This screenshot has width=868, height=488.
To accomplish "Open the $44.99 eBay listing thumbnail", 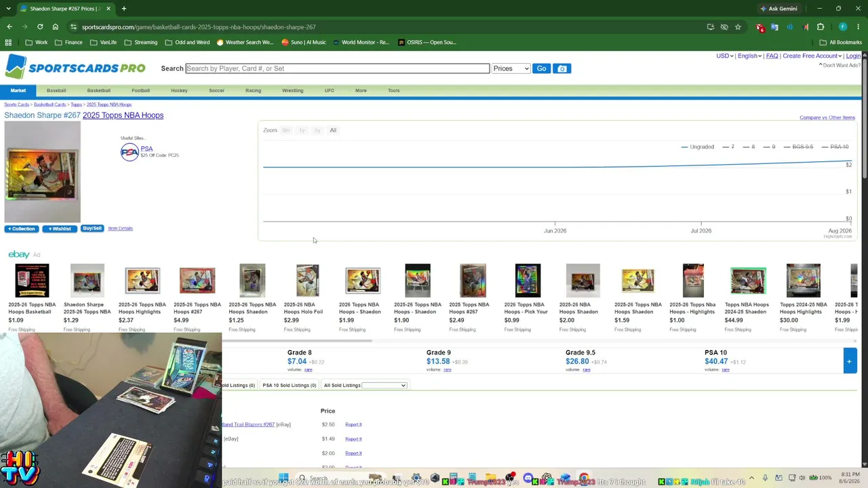I will click(748, 281).
